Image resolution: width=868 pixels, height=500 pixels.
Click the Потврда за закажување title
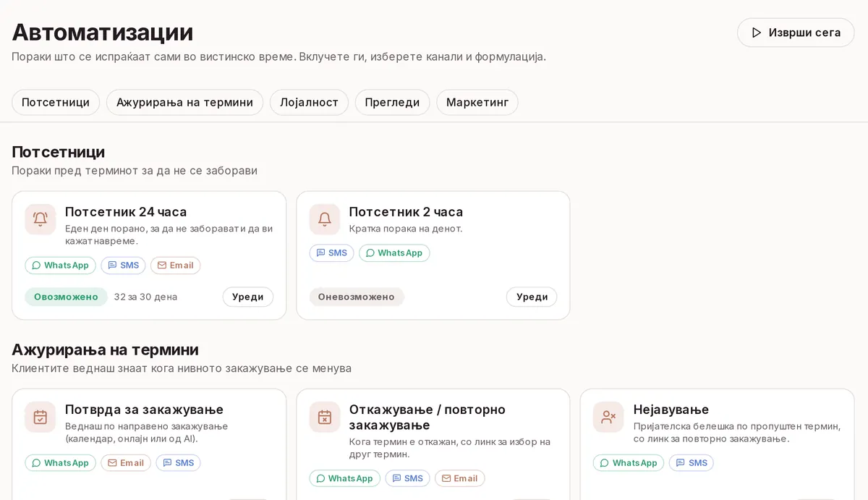pos(144,410)
